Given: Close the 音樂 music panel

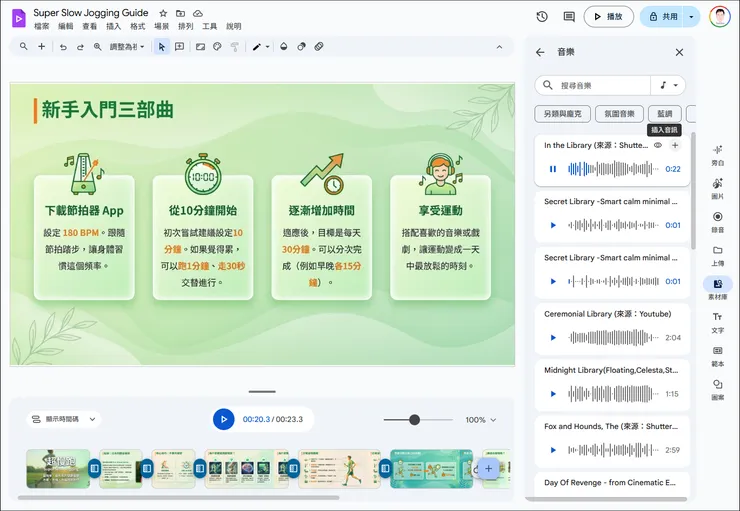Looking at the screenshot, I should click(x=679, y=52).
